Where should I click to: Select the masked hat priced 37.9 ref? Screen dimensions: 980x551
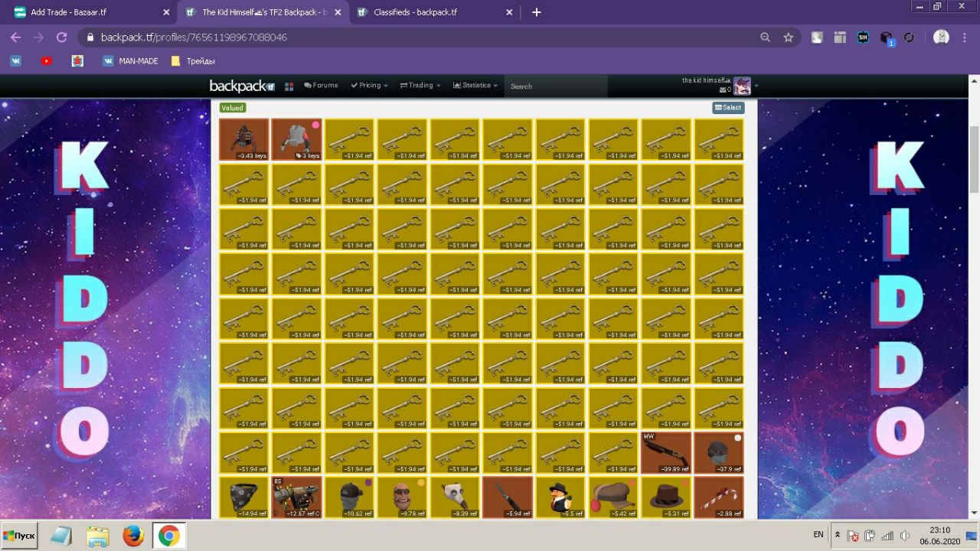719,453
